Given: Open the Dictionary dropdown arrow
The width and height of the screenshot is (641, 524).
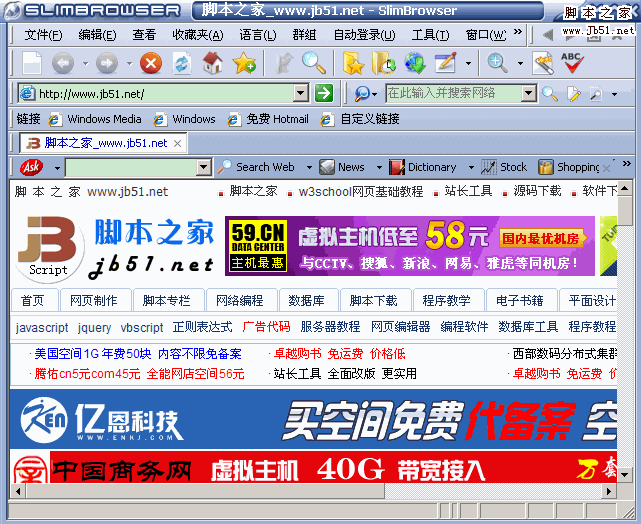Looking at the screenshot, I should [471, 168].
